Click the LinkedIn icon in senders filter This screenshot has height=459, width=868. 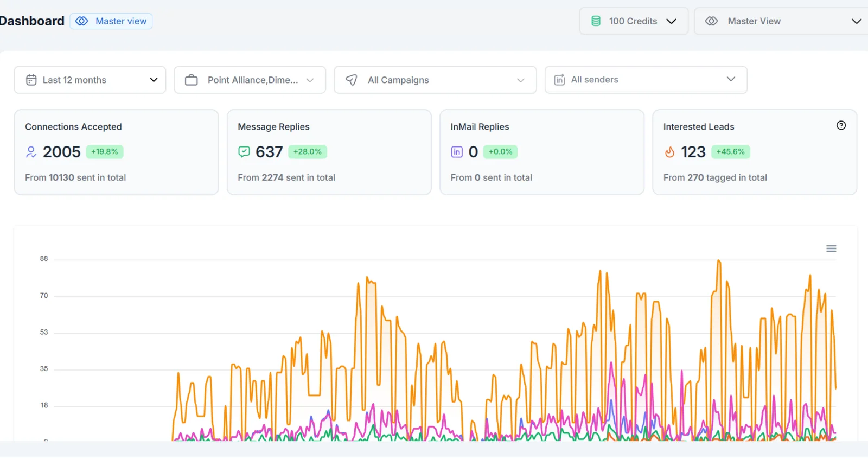pos(559,80)
